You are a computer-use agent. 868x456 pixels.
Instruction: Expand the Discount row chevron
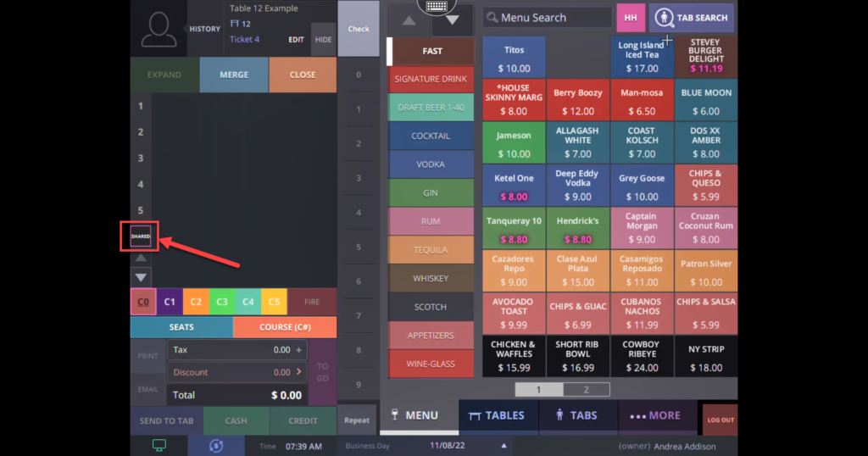coord(299,372)
